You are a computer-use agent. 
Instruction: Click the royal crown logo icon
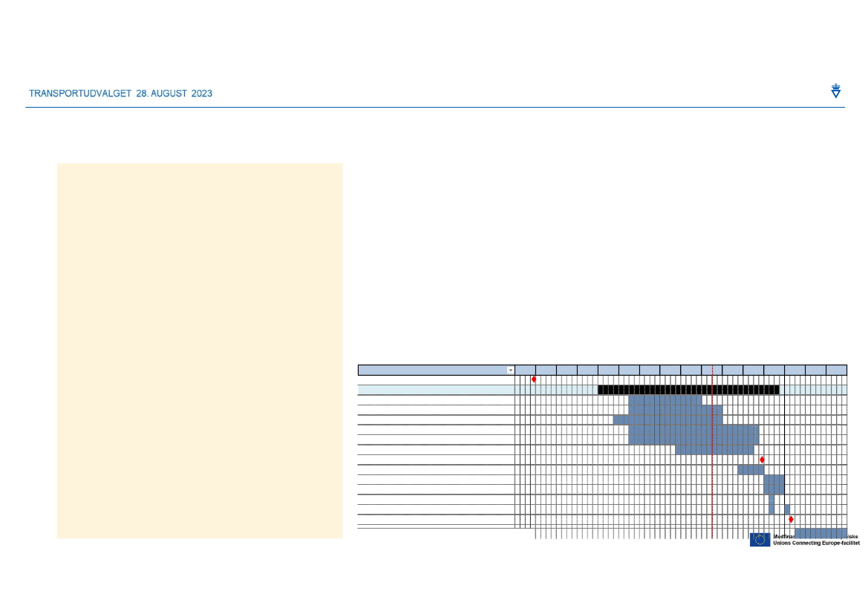836,91
